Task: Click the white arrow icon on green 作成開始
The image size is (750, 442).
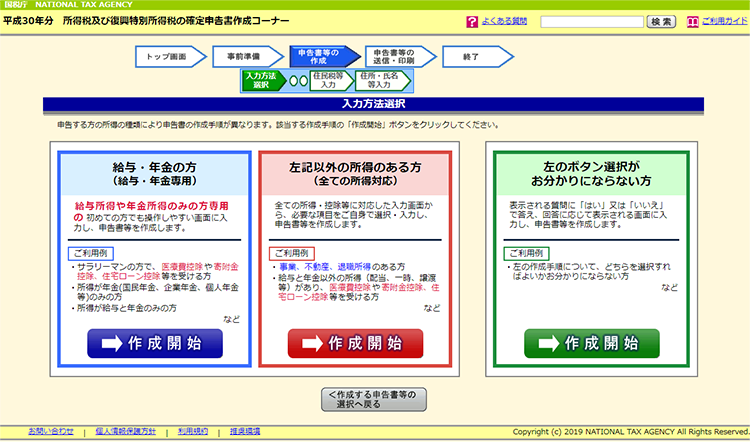Action: coord(549,343)
